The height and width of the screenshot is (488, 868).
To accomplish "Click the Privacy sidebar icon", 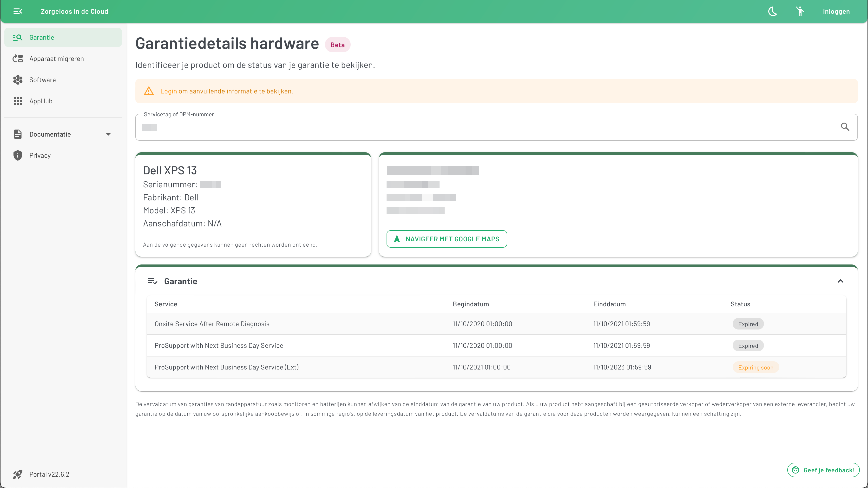I will pyautogui.click(x=17, y=155).
